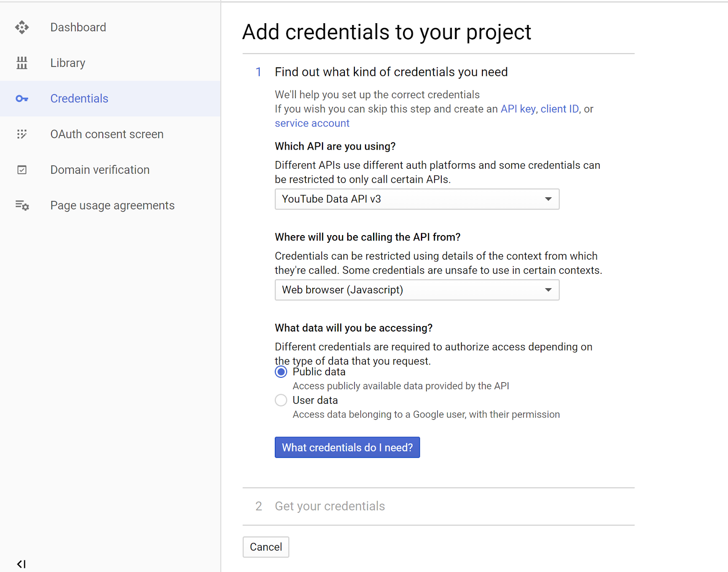Expand step 2 Get your credentials
Screen dimensions: 728x572
point(329,506)
